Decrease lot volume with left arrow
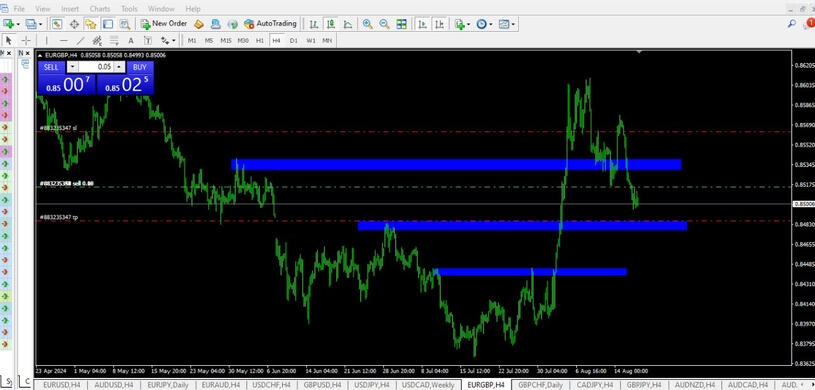 (x=72, y=67)
